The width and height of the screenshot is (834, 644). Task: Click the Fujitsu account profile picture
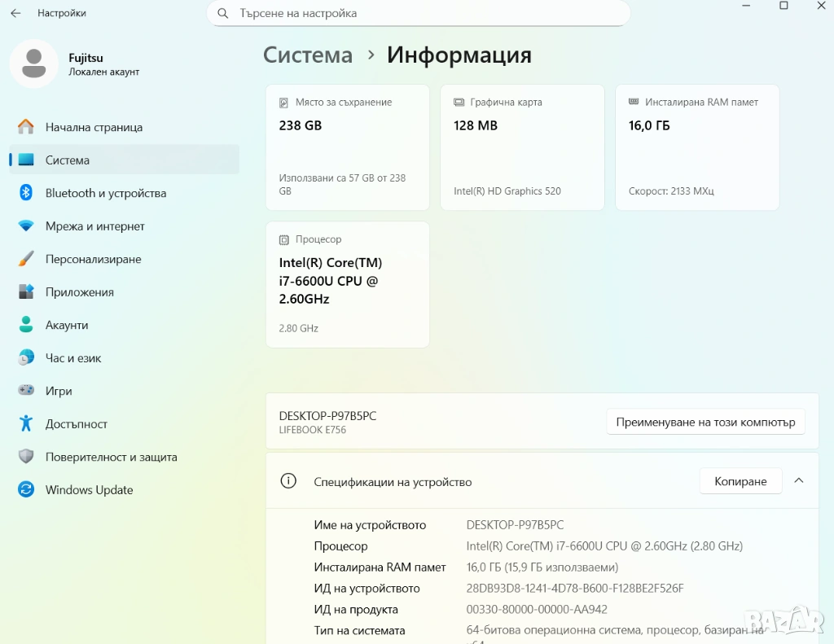[x=33, y=64]
